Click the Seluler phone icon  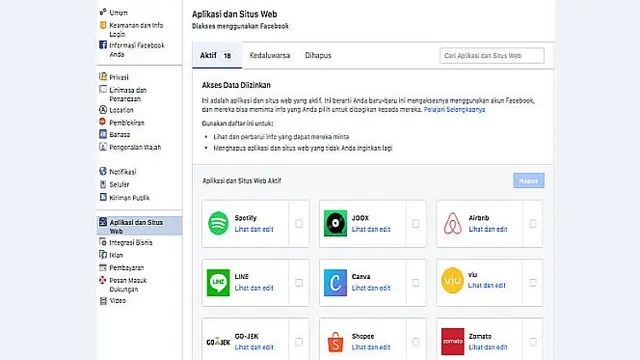pos(103,184)
